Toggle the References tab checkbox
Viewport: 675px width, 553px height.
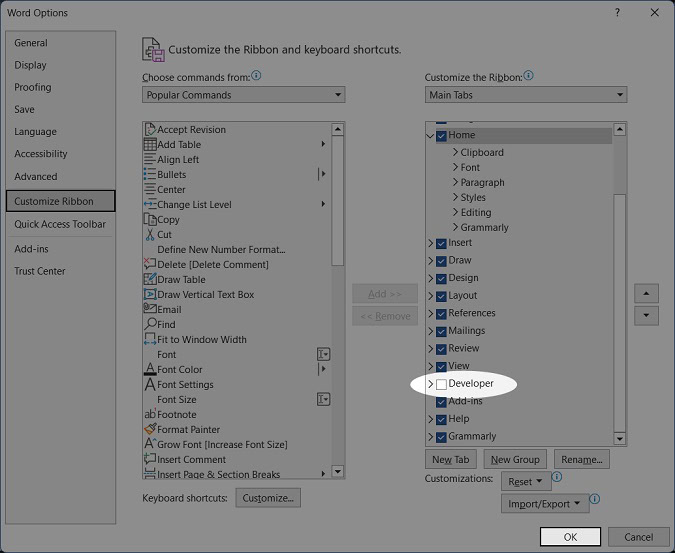coord(441,314)
